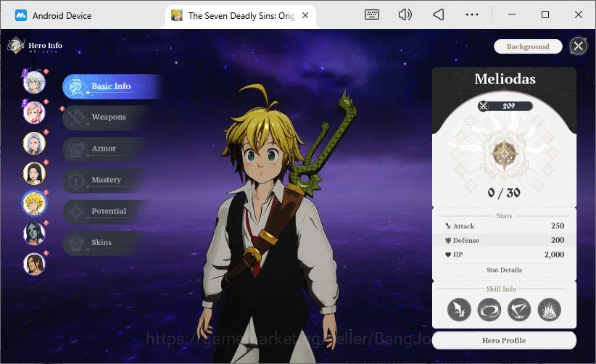Viewport: 596px width, 364px height.
Task: Open the Mastery tab
Action: coord(107,180)
